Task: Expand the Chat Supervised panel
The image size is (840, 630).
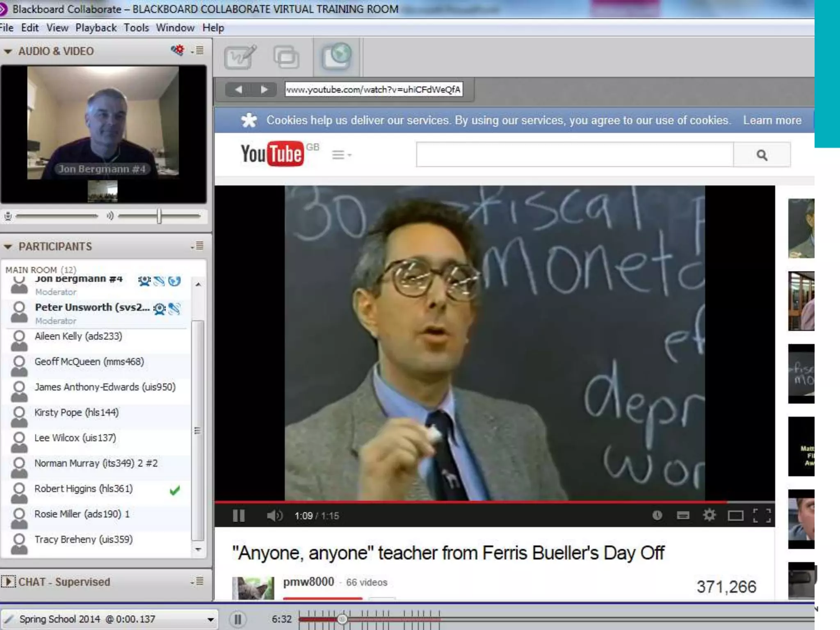Action: click(8, 582)
